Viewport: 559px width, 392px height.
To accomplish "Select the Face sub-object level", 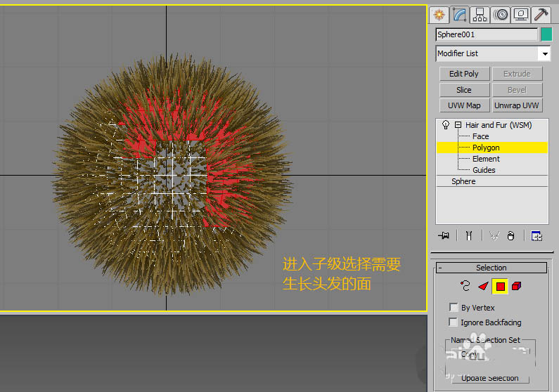I will 480,136.
